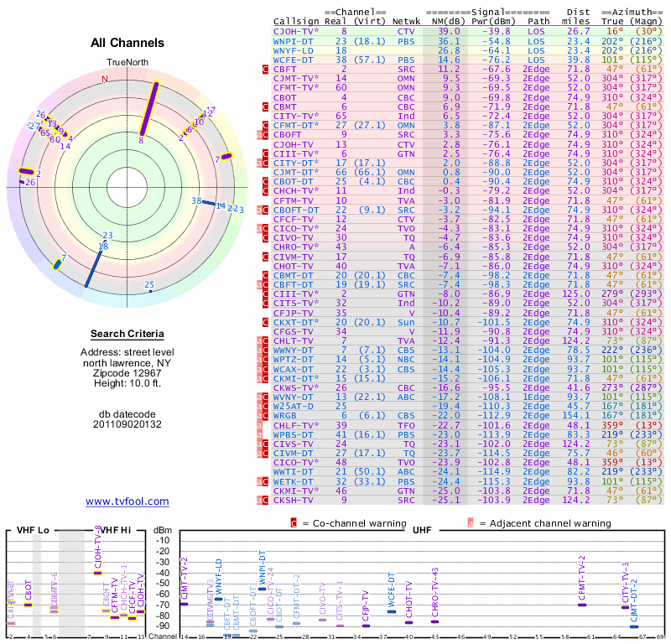Select the WCFE-DT callsign row
The width and height of the screenshot is (671, 644).
[294, 60]
